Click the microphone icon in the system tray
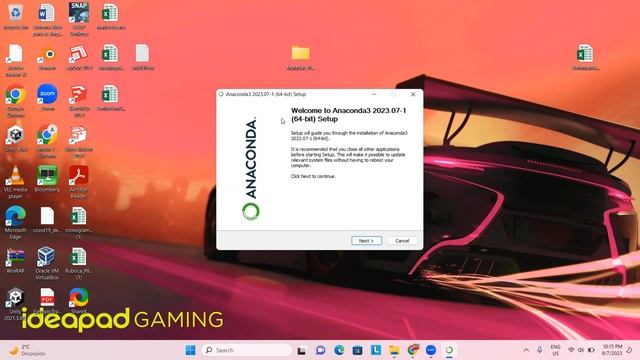 [x=540, y=350]
